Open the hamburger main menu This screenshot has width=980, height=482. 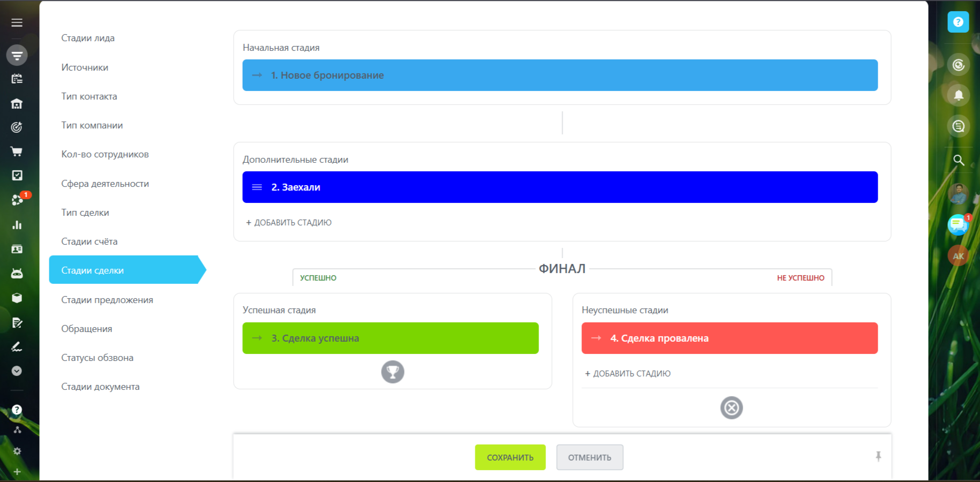[x=17, y=22]
